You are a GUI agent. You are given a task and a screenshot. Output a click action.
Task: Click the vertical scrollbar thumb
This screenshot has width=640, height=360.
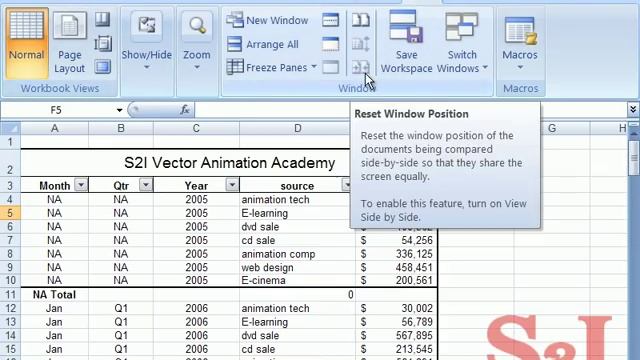633,157
